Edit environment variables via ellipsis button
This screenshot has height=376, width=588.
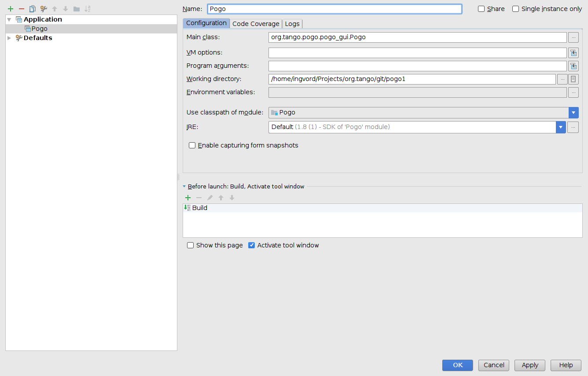573,92
